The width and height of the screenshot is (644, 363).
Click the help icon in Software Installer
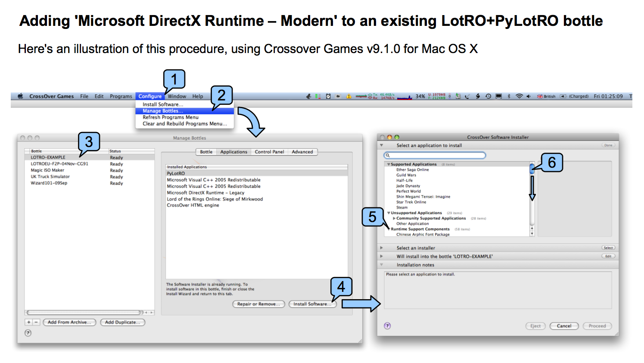point(387,326)
